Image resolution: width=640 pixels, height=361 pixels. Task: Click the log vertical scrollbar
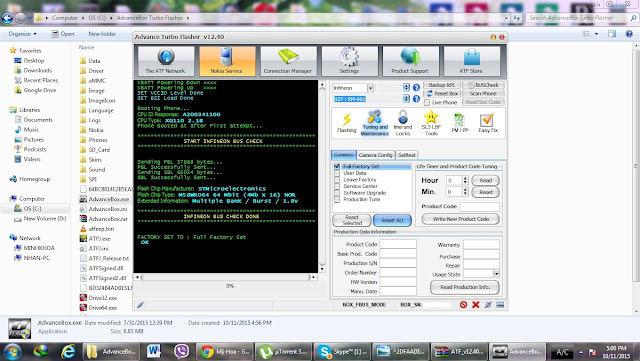[322, 176]
